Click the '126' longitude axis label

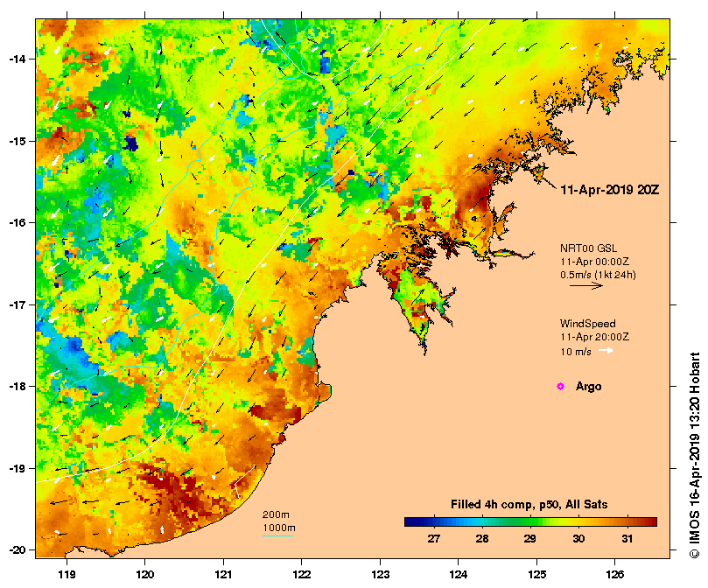tap(615, 575)
